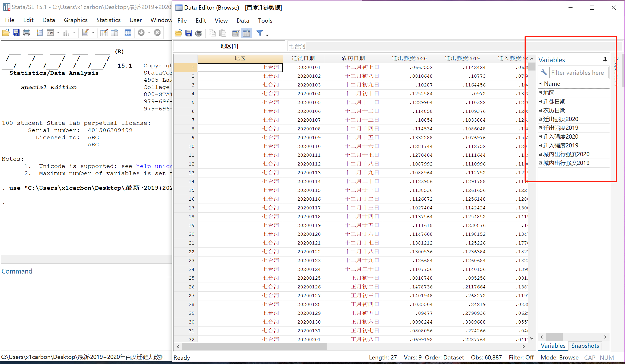This screenshot has height=364, width=625.
Task: Click the save icon in Data Editor toolbar
Action: point(189,33)
